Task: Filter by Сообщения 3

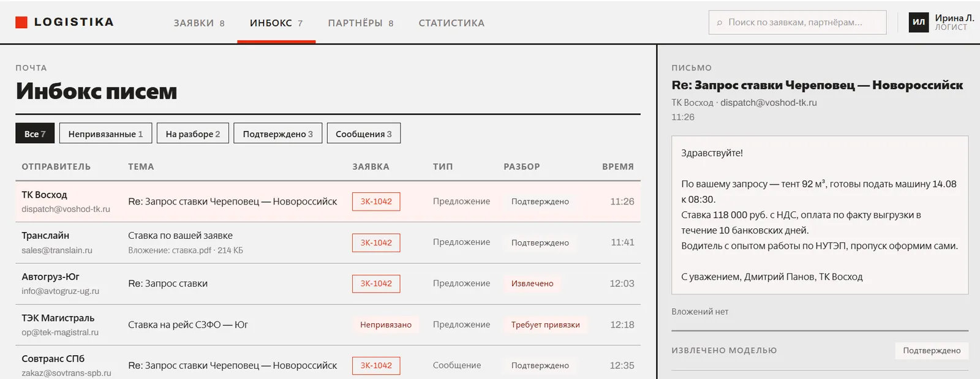Action: (x=364, y=133)
